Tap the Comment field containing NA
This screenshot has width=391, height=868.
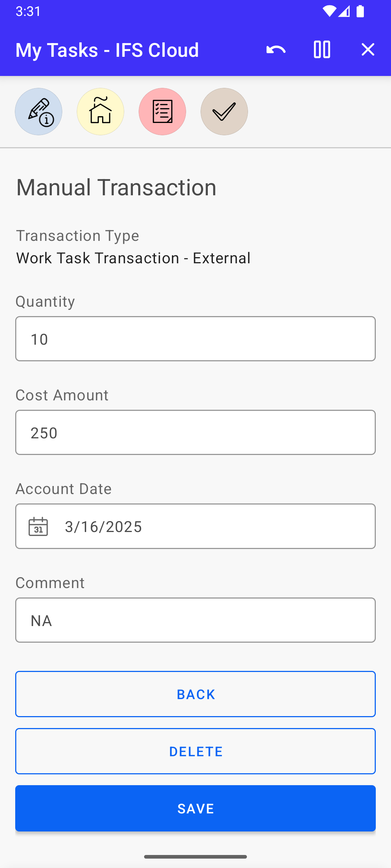coord(195,620)
